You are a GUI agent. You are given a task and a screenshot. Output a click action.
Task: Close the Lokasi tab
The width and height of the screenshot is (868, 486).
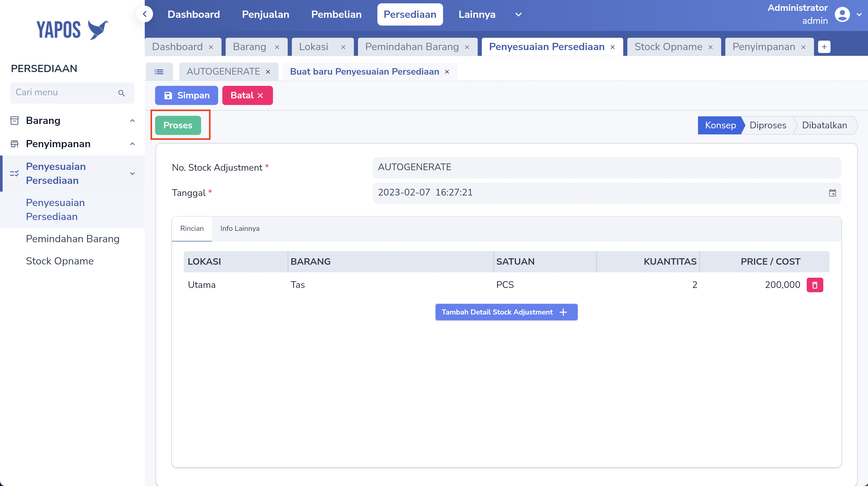pos(343,47)
